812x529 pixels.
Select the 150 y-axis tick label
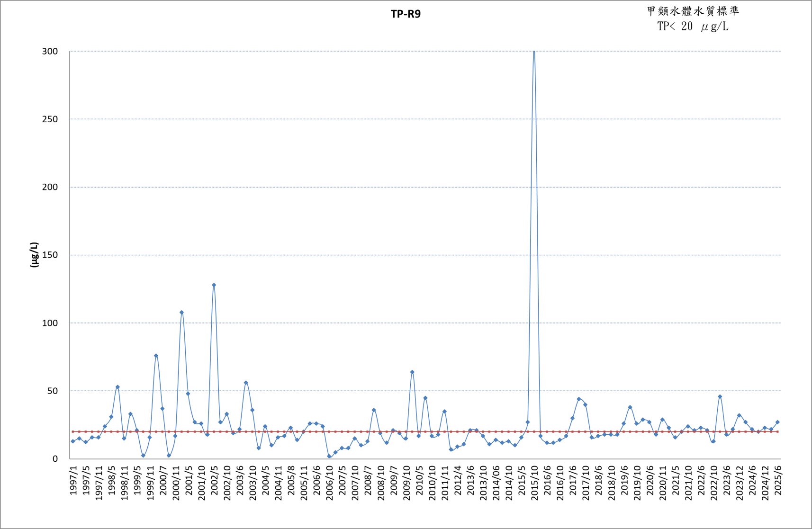coord(50,255)
